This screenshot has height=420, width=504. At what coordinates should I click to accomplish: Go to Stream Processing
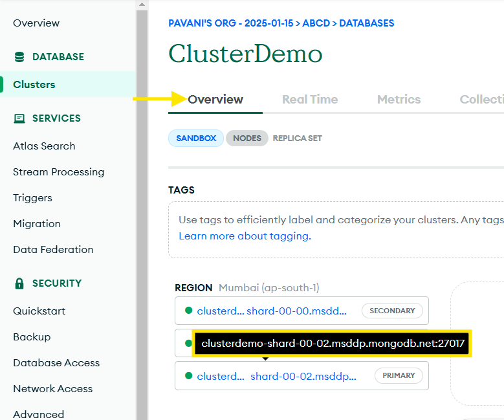point(58,172)
